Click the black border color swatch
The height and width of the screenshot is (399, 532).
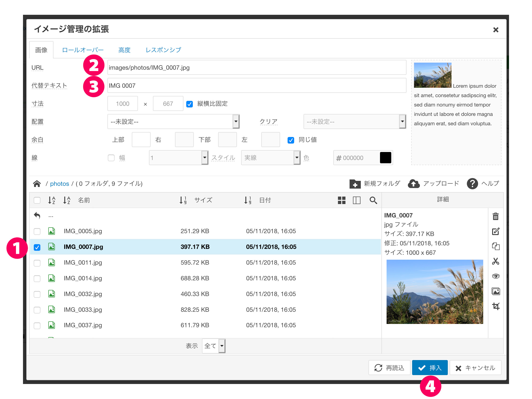(x=385, y=158)
